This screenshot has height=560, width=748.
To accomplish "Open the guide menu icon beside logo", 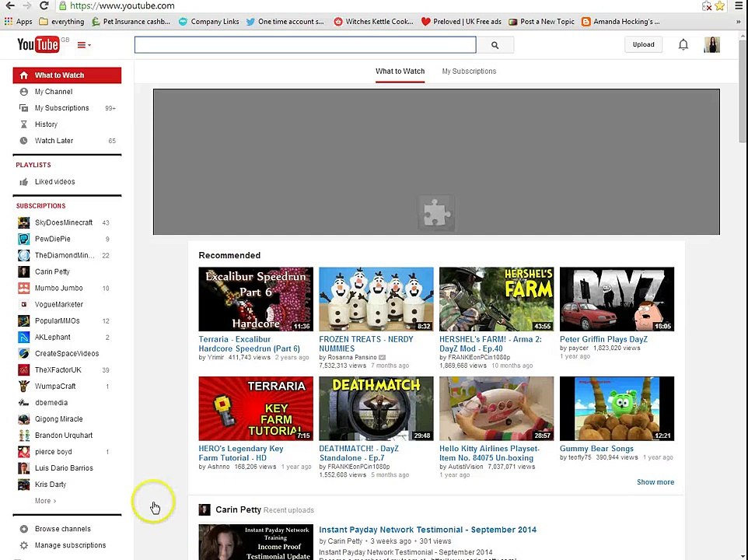I will (84, 45).
